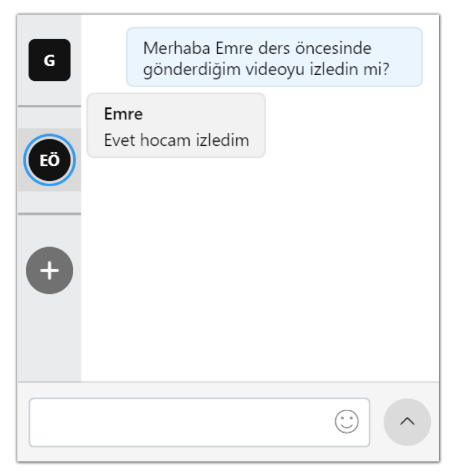
Task: Start a new chat with plus button
Action: [50, 270]
